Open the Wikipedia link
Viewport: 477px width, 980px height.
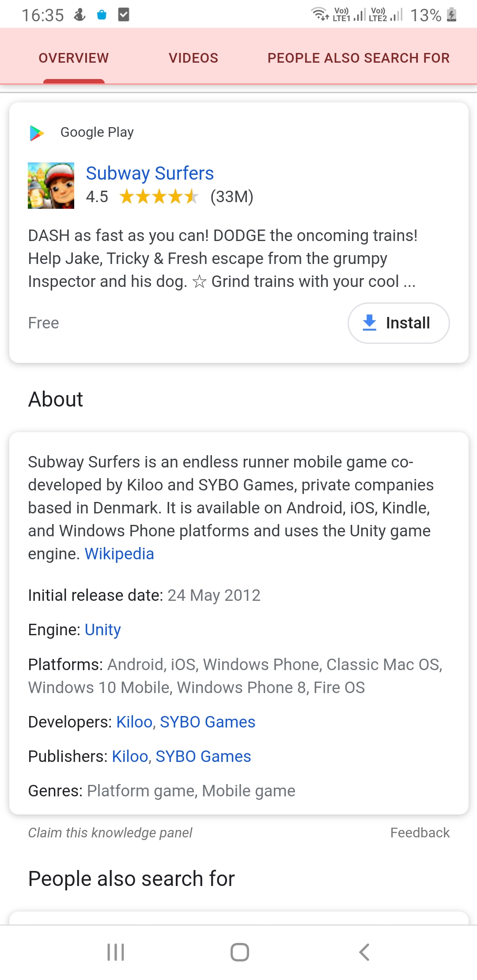point(119,554)
